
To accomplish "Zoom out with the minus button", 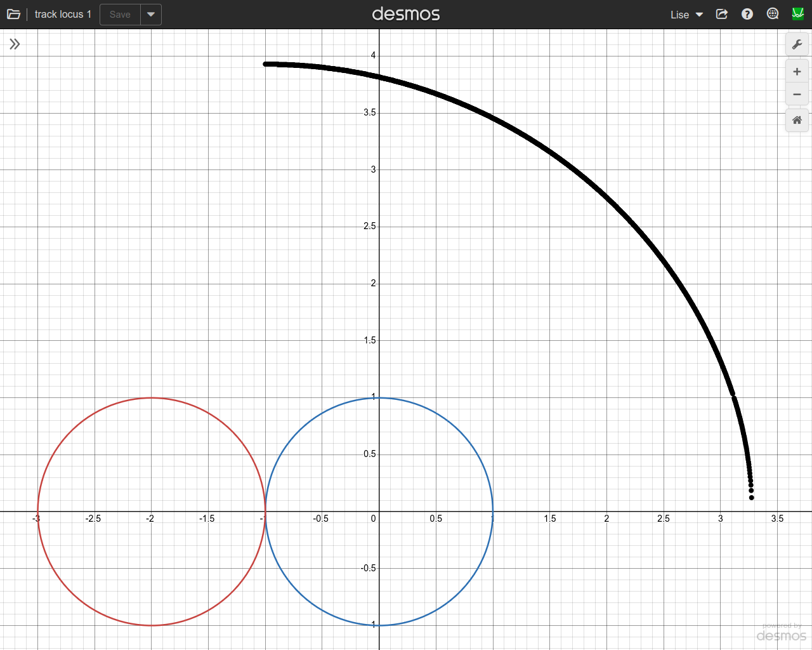I will click(797, 95).
